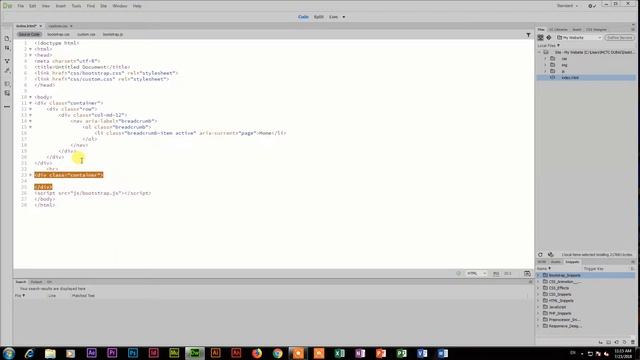The height and width of the screenshot is (360, 640).
Task: Open PowerPoint from taskbar
Action: point(381,353)
